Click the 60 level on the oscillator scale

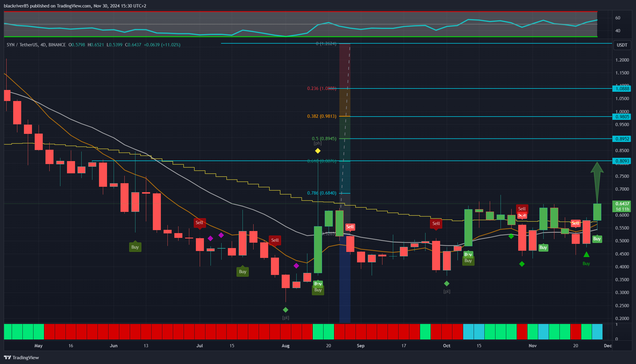pos(617,18)
